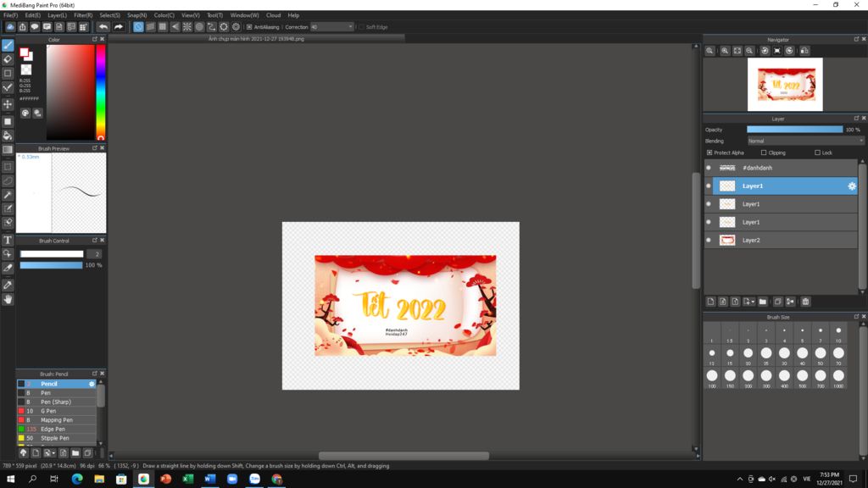Viewport: 868px width, 488px height.
Task: Open the Snap(N) menu
Action: (x=136, y=15)
